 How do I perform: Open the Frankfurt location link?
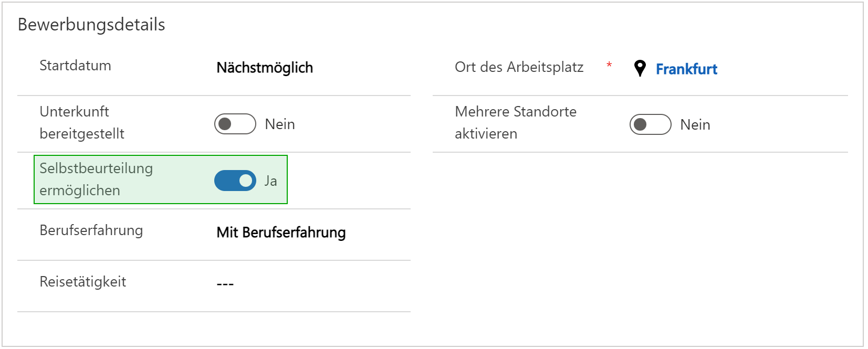(x=686, y=69)
